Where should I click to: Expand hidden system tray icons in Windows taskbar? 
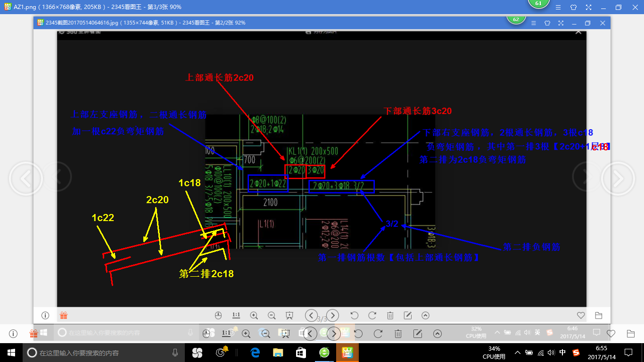coord(518,352)
